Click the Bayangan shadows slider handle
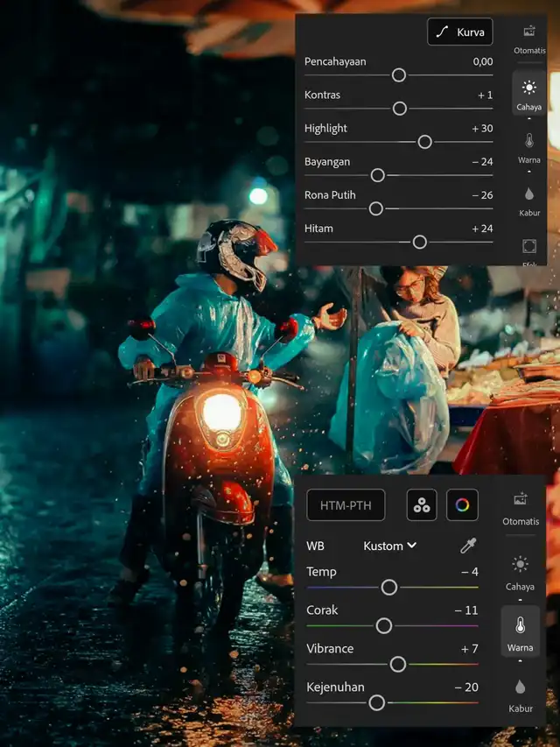The image size is (560, 747). pyautogui.click(x=378, y=175)
